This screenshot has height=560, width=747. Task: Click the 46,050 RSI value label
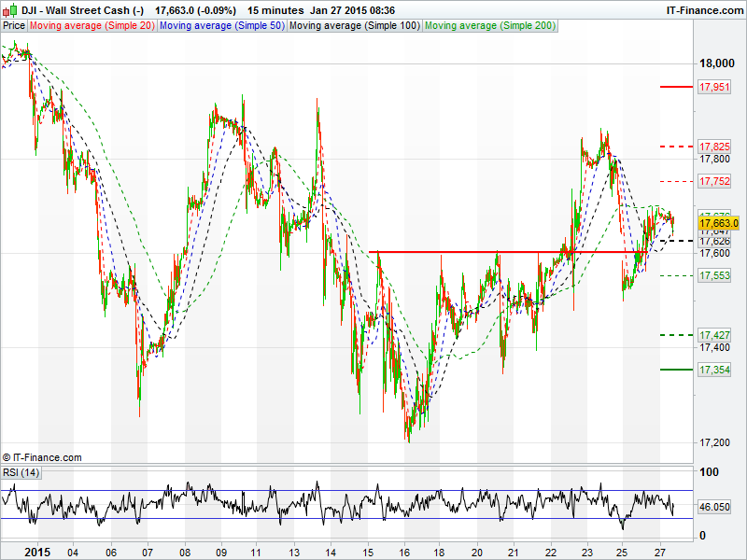pos(714,507)
